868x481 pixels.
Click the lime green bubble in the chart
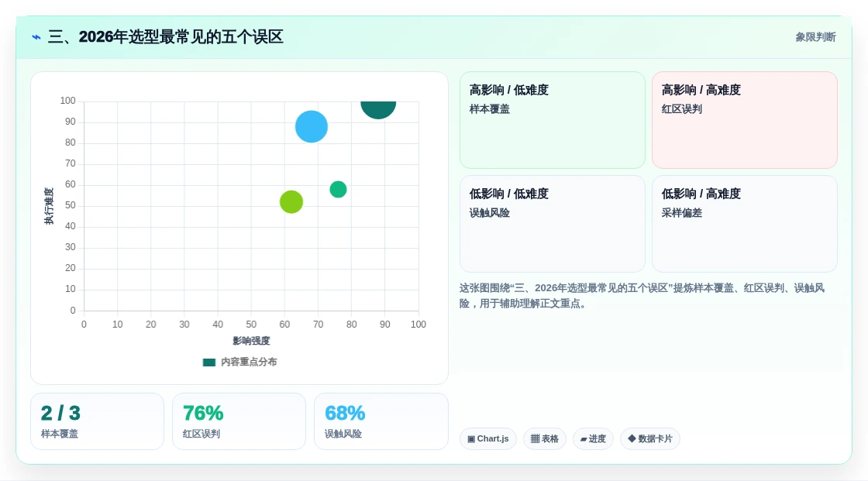pos(291,202)
